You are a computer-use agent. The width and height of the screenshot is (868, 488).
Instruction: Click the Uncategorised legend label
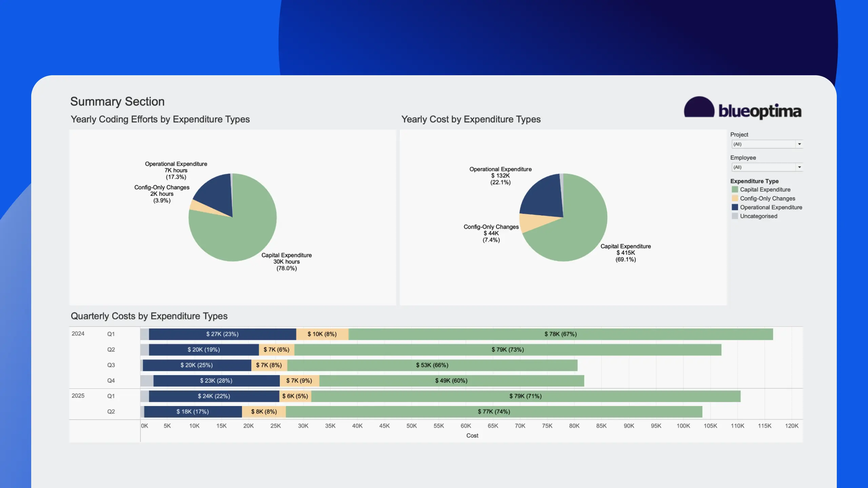coord(758,216)
